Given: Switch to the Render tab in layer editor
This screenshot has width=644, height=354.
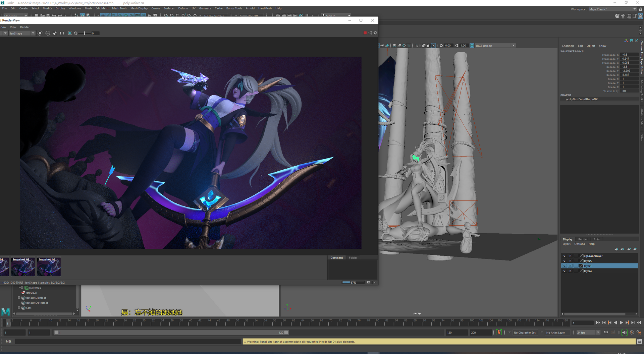Looking at the screenshot, I should [x=583, y=239].
